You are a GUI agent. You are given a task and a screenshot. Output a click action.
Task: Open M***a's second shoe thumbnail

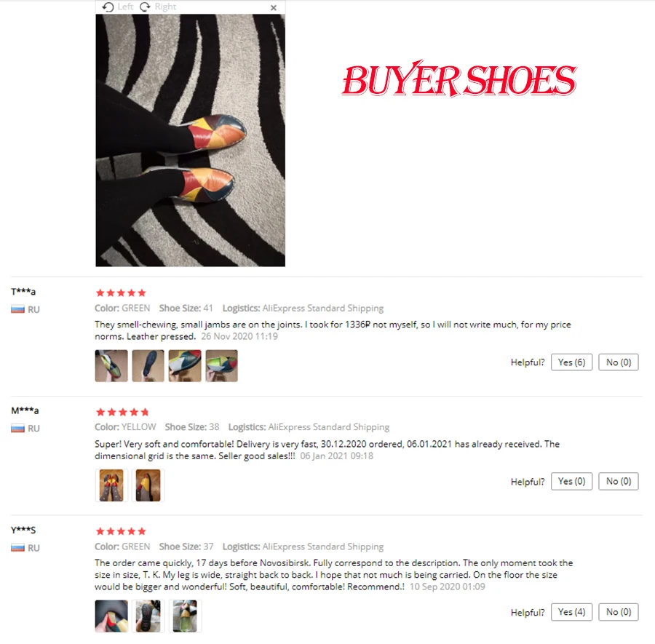pos(148,485)
